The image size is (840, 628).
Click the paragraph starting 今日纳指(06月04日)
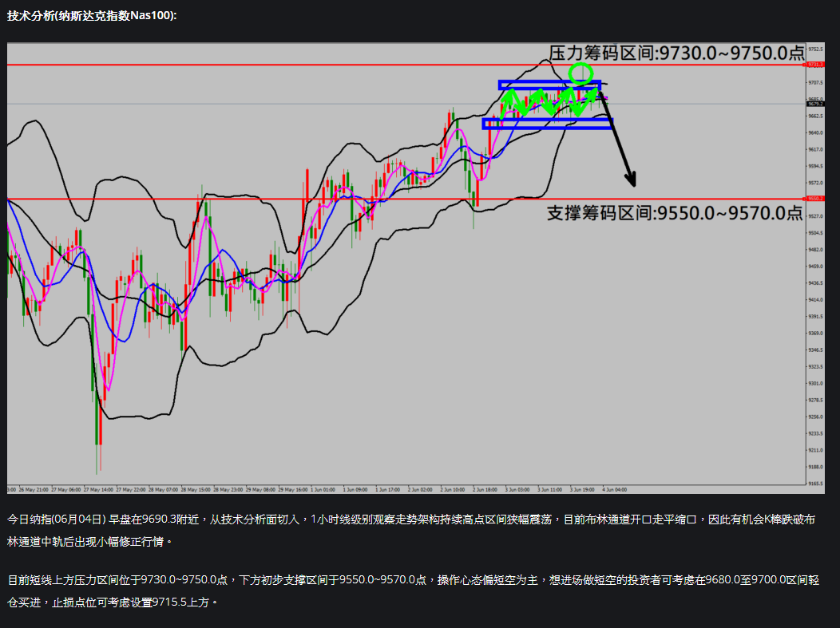[411, 531]
